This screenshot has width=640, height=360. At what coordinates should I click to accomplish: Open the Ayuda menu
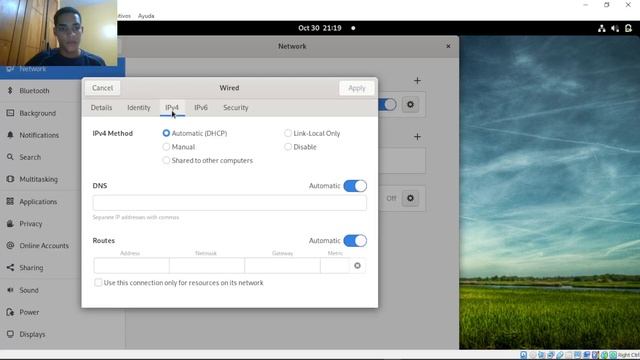(x=146, y=16)
